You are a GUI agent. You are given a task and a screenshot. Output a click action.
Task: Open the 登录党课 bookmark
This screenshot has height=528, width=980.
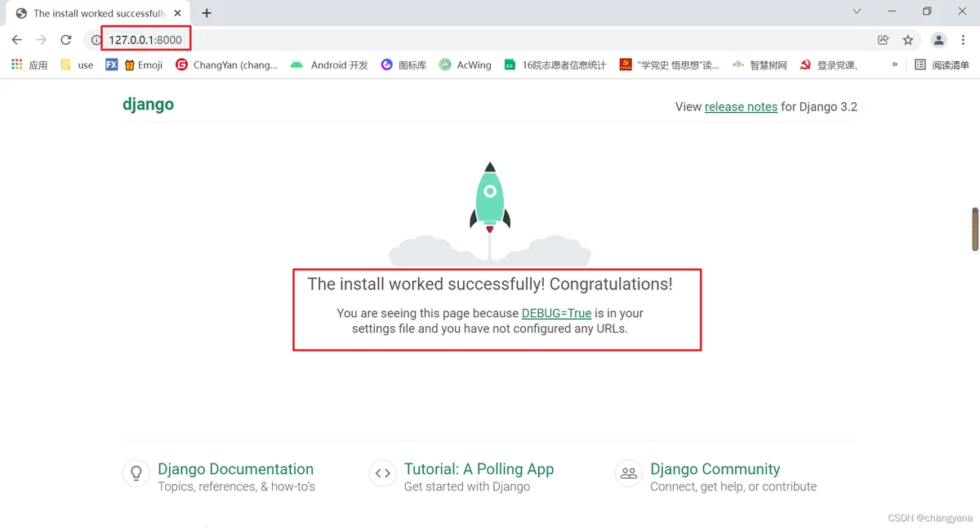coord(828,65)
